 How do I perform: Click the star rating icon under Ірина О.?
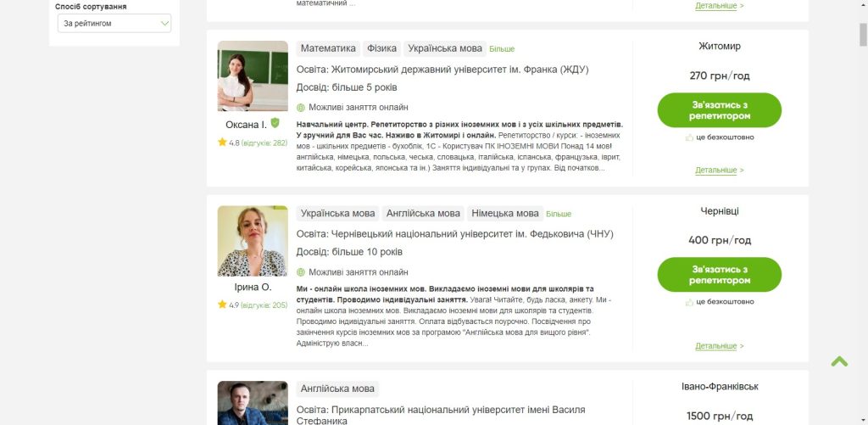tap(223, 305)
